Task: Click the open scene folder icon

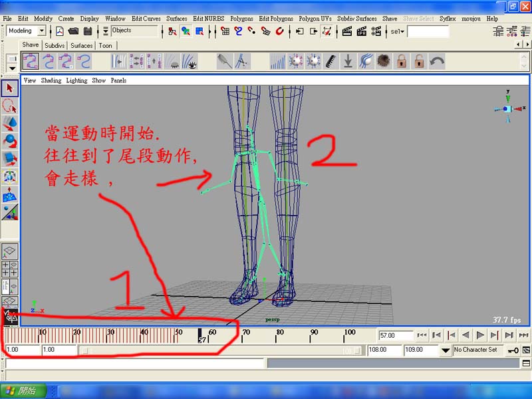Action: pos(73,31)
